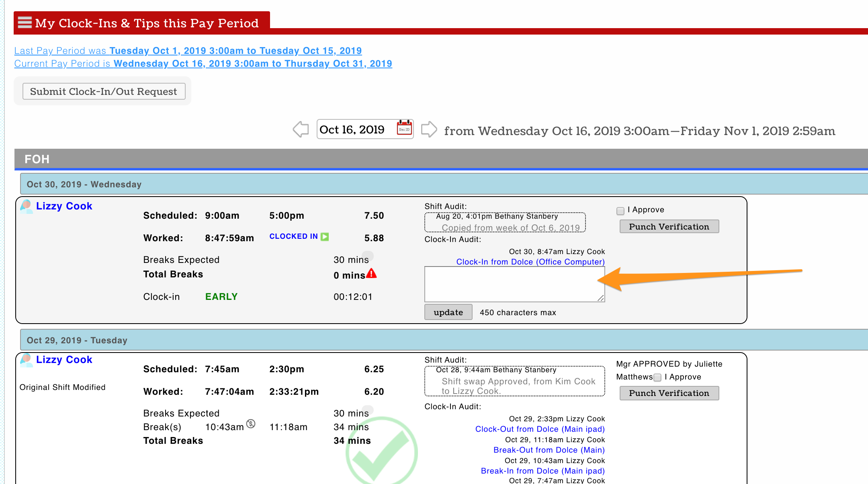Open the Current Pay Period link
868x484 pixels.
[x=203, y=64]
